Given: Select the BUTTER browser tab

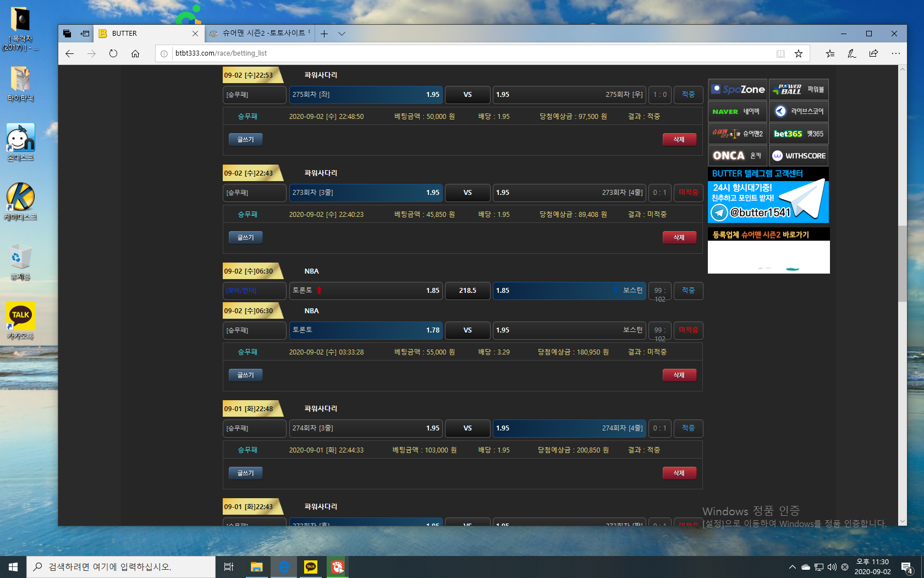Looking at the screenshot, I should pos(147,34).
